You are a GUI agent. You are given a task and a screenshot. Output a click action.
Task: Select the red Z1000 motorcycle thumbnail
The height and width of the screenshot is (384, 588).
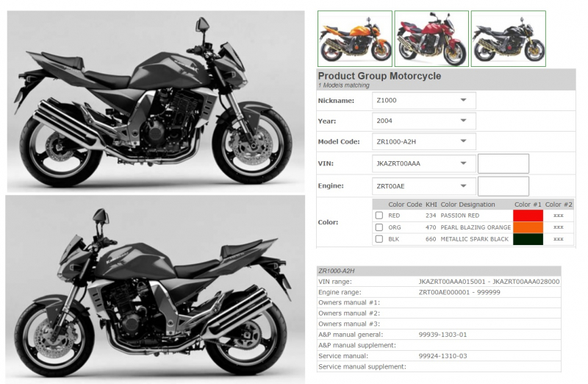[431, 39]
